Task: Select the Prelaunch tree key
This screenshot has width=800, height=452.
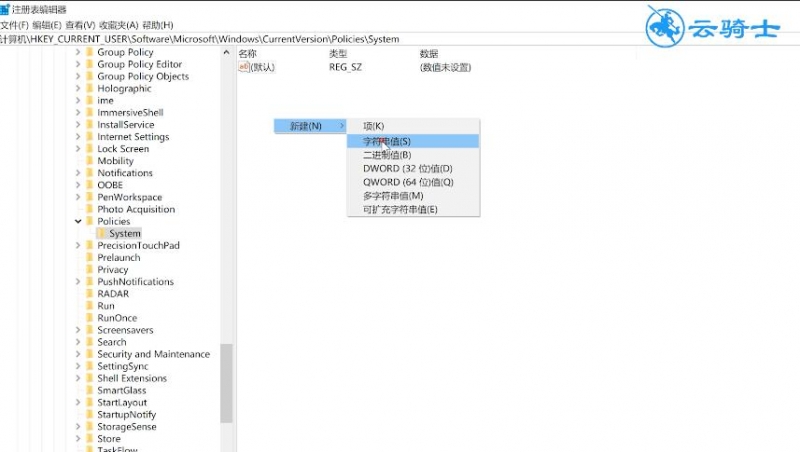Action: tap(118, 257)
